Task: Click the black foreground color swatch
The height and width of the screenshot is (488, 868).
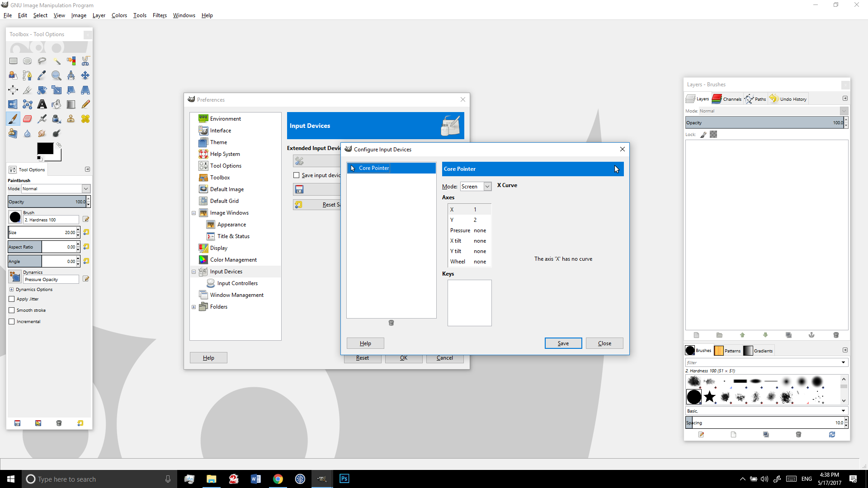Action: (x=45, y=148)
